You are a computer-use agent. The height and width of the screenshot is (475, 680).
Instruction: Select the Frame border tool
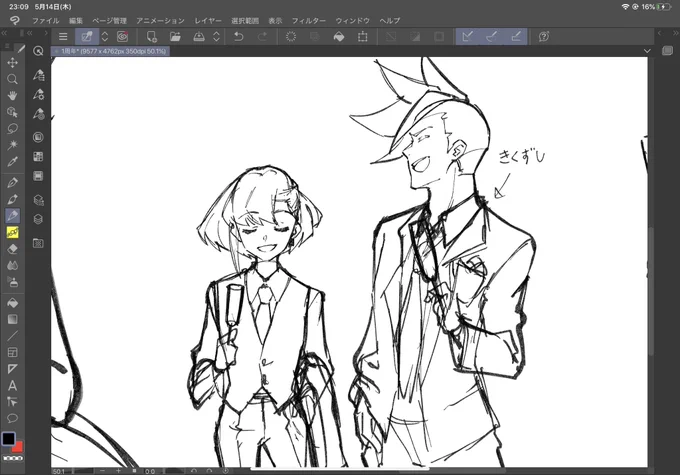[x=13, y=352]
